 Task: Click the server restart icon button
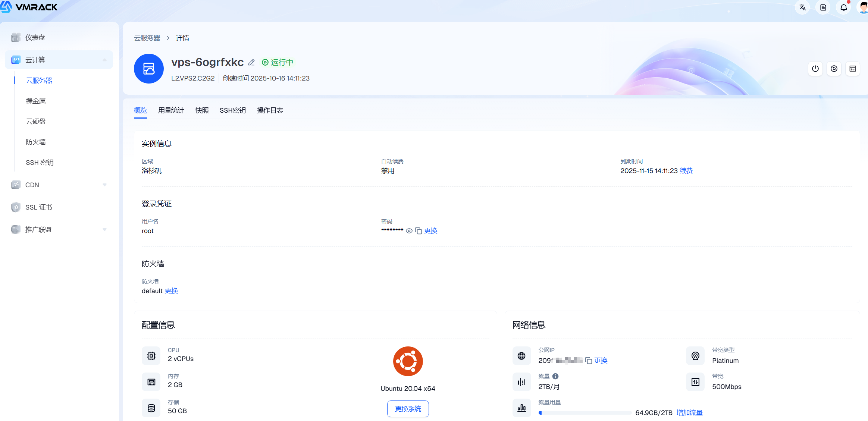point(834,69)
